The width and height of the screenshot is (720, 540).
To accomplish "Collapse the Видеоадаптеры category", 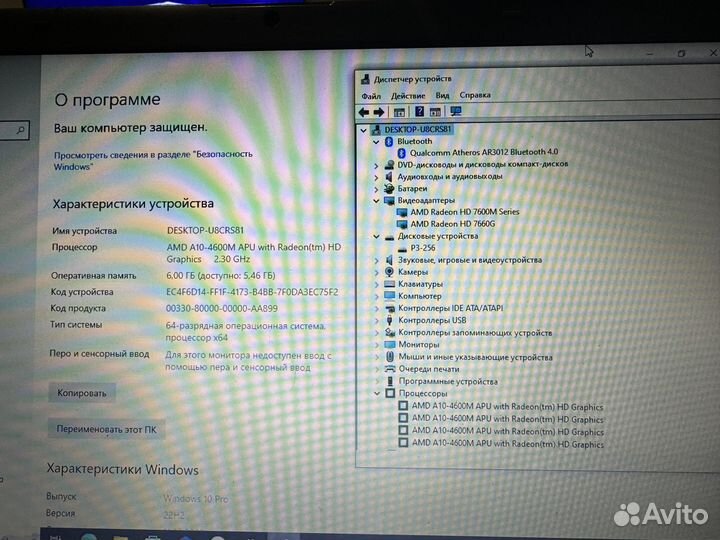I will pos(376,200).
